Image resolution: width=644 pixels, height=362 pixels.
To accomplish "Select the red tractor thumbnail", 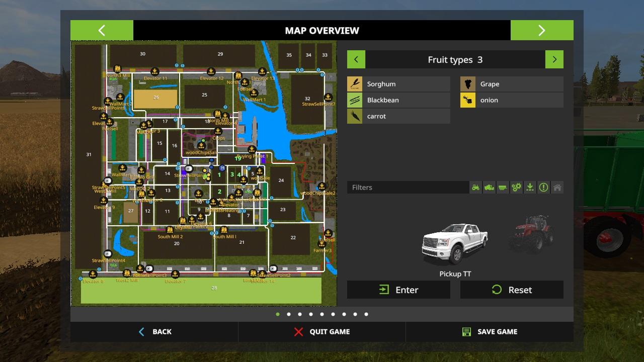I will (x=531, y=234).
